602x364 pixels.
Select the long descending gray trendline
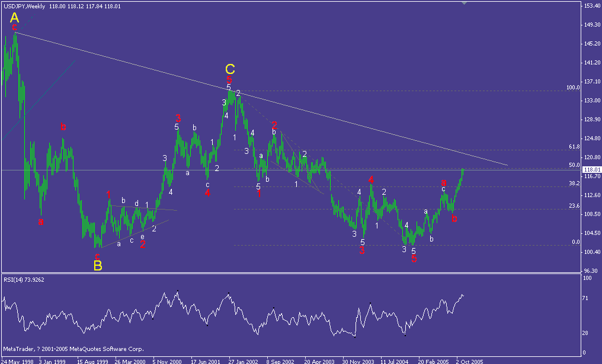pos(261,99)
